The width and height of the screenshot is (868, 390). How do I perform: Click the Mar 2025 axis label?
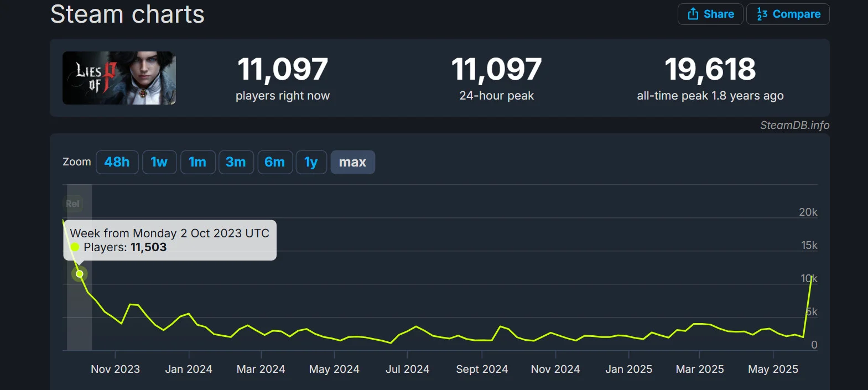tap(700, 369)
